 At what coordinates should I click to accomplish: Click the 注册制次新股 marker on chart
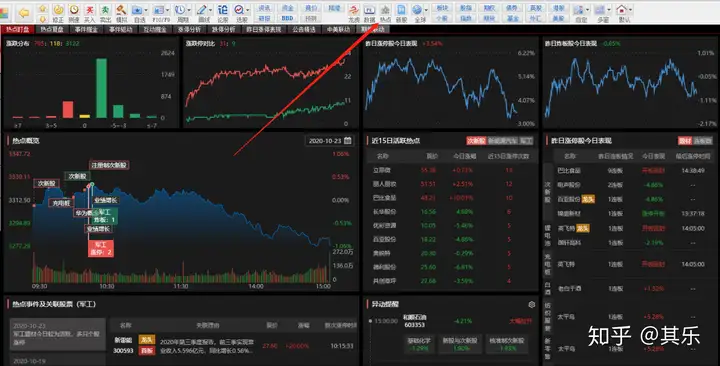click(x=109, y=165)
